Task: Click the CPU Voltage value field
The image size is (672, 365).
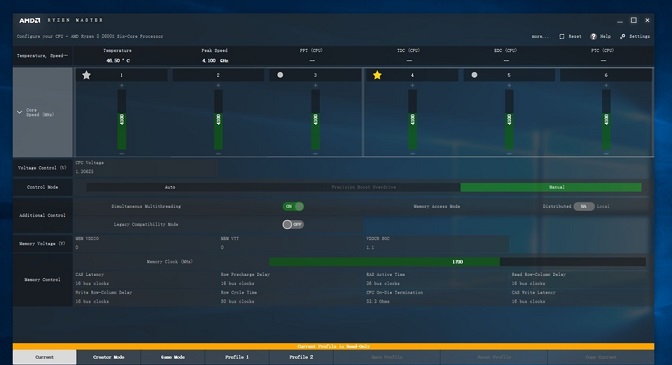Action: pyautogui.click(x=146, y=171)
